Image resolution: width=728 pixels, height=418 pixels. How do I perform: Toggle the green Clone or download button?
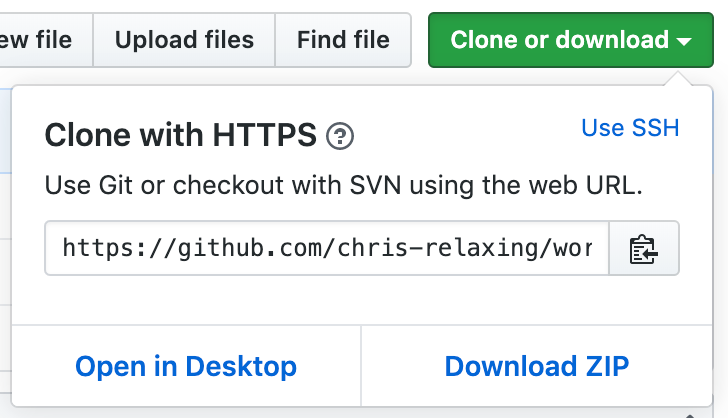pyautogui.click(x=571, y=40)
